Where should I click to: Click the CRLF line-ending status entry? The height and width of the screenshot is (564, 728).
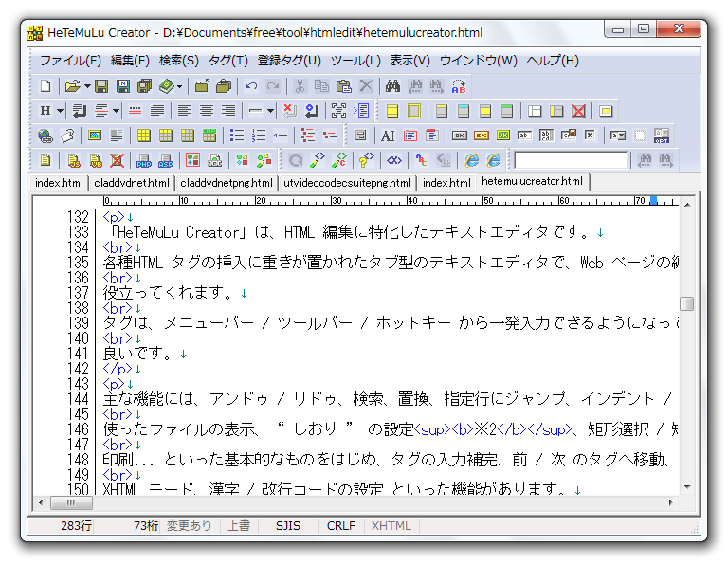(341, 525)
